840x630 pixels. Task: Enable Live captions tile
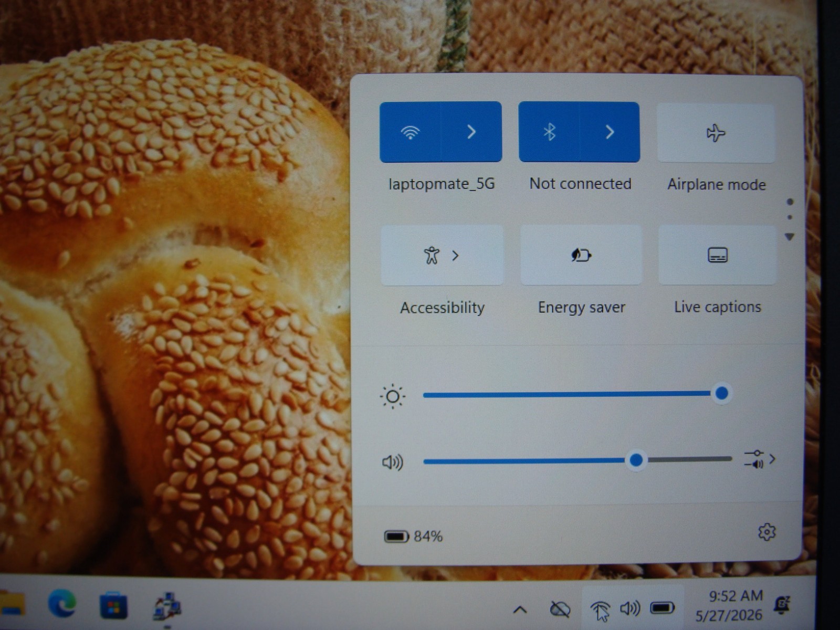[x=717, y=255]
